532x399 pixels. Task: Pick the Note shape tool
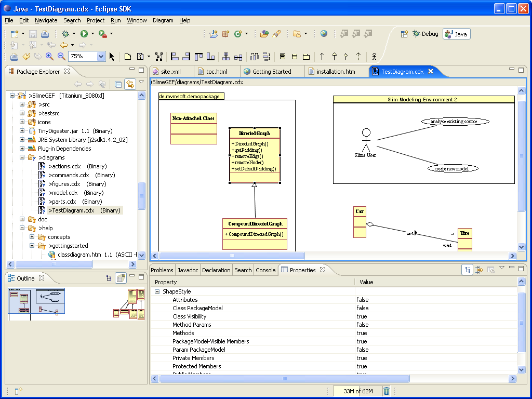click(128, 57)
